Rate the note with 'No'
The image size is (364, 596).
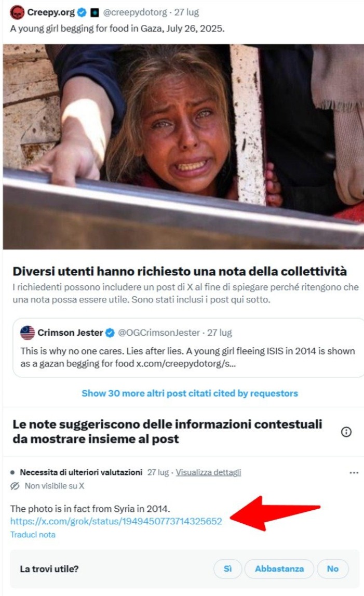pos(332,568)
